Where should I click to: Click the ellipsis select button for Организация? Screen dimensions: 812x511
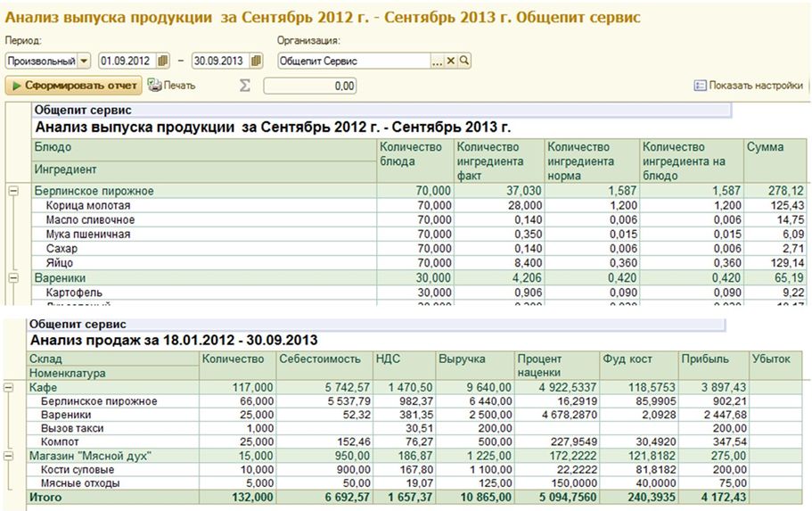[x=437, y=61]
